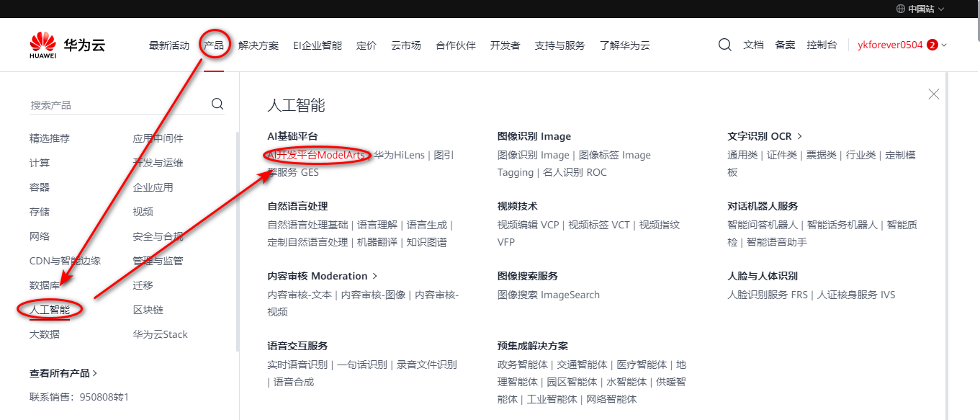Click the red notification badge 2

coord(932,45)
